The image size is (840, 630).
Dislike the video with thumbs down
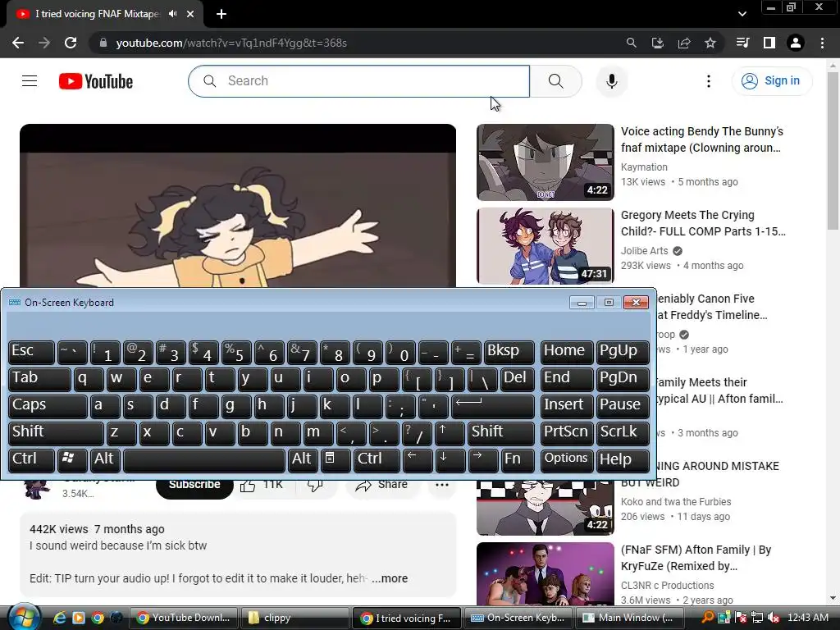pyautogui.click(x=315, y=486)
